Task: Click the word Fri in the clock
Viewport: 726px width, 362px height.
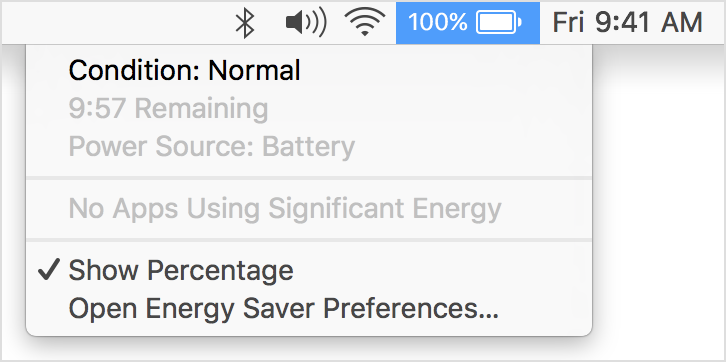Action: pos(569,23)
